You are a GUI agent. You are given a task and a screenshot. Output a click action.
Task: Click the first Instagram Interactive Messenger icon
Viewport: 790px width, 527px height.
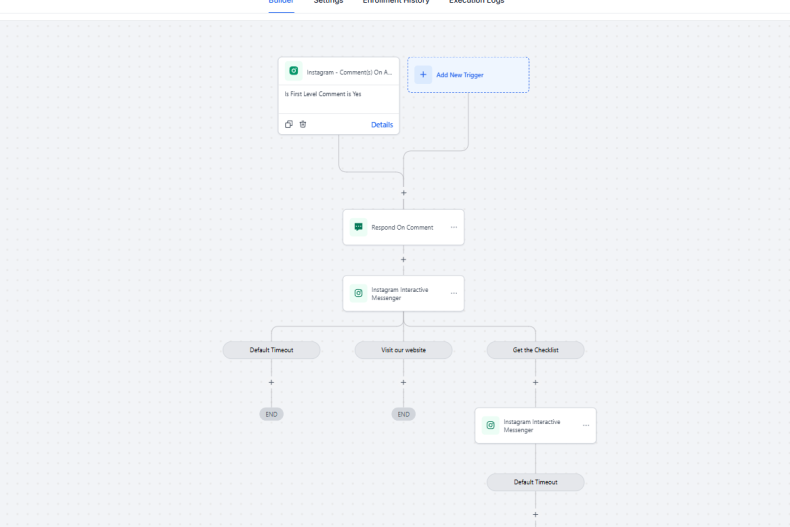pos(358,293)
